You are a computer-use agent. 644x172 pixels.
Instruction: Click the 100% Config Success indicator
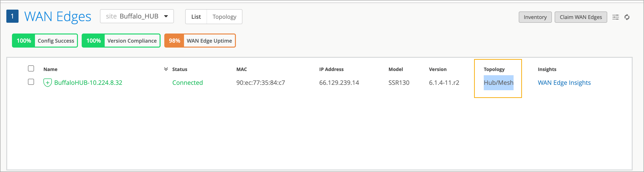pyautogui.click(x=45, y=41)
